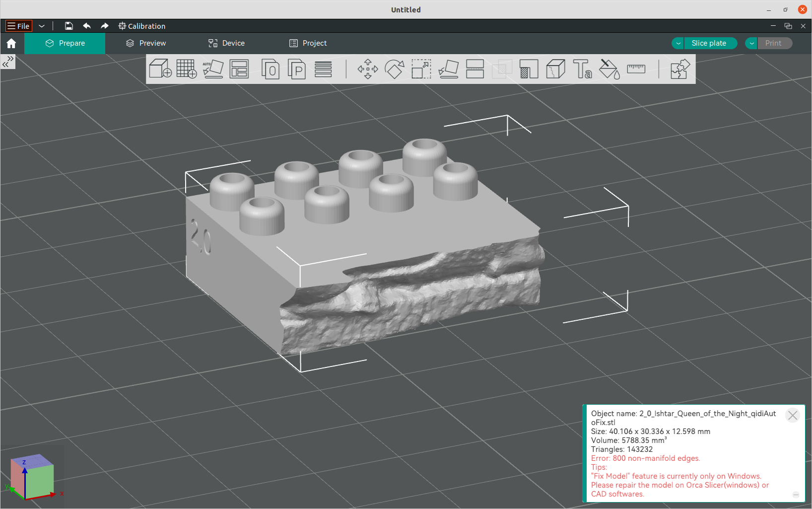Image resolution: width=812 pixels, height=509 pixels.
Task: Open the Color painting bucket tool
Action: (x=609, y=69)
